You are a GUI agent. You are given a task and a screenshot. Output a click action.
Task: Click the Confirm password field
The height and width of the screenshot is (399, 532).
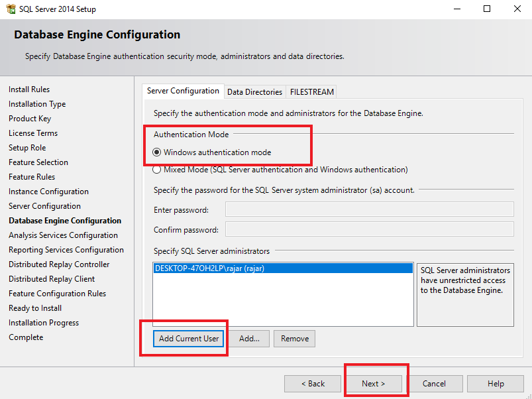pyautogui.click(x=370, y=229)
